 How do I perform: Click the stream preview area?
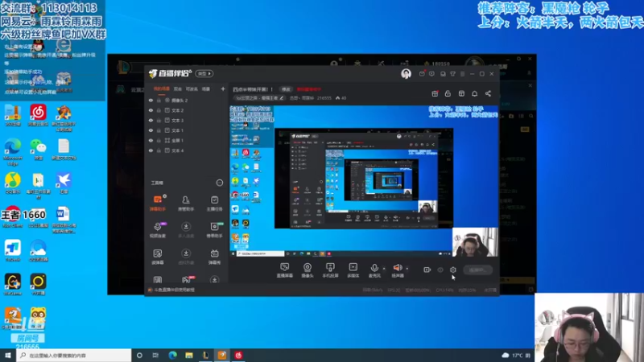click(364, 181)
